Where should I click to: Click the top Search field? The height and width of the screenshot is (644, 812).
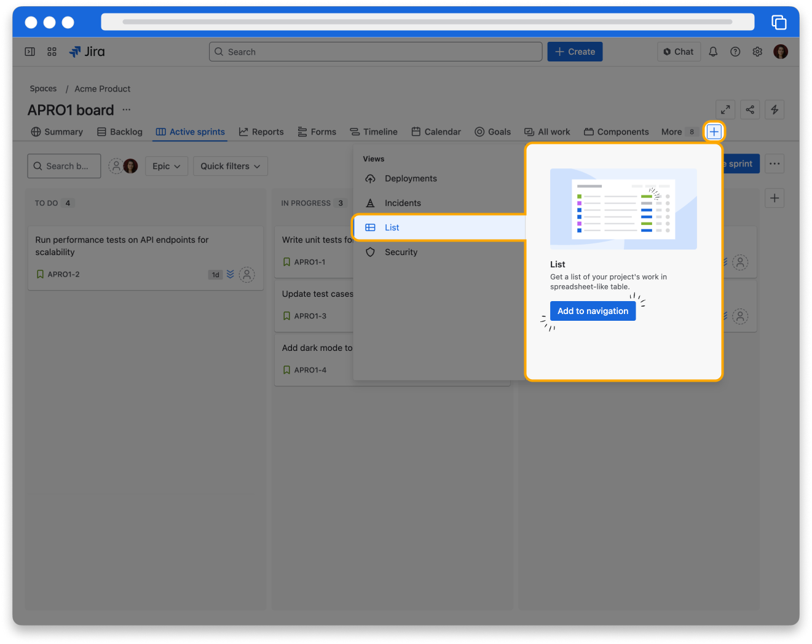(x=376, y=52)
